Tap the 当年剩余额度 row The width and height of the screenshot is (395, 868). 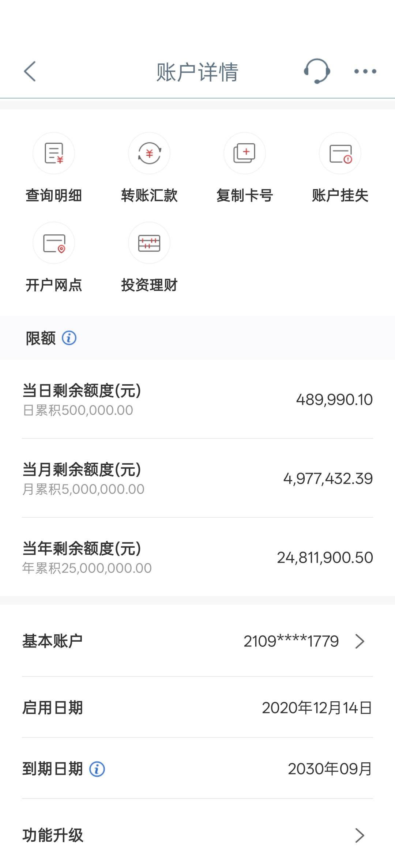(197, 558)
